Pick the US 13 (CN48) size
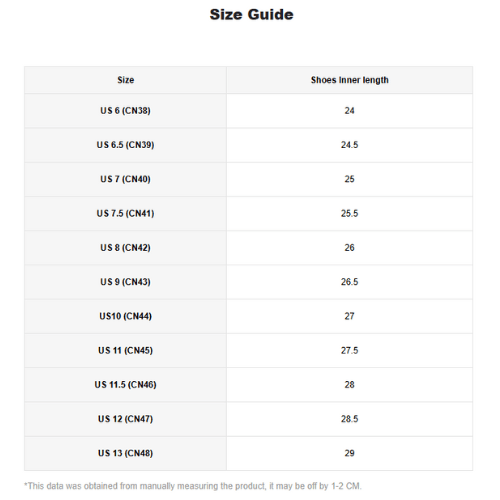 tap(125, 453)
